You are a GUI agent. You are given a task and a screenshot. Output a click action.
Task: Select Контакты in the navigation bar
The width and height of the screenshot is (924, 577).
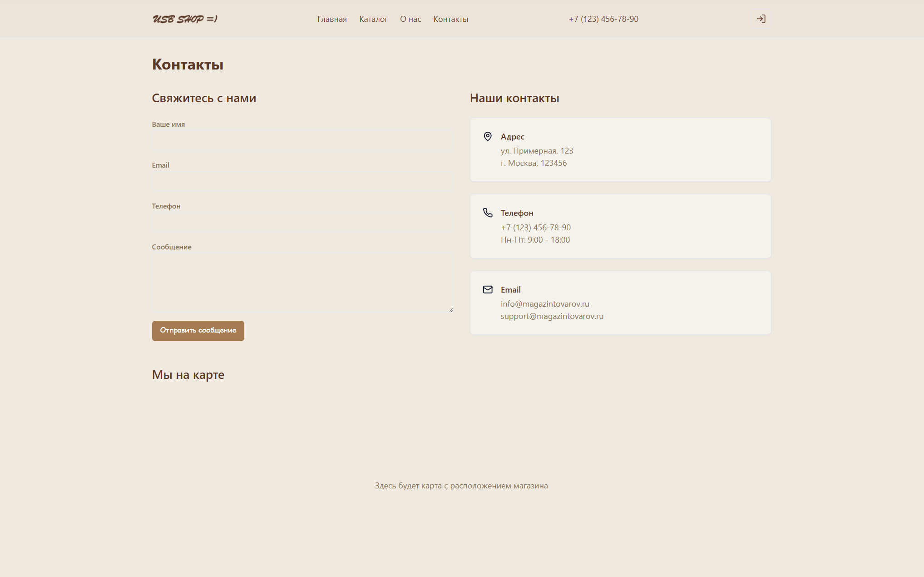pos(450,19)
